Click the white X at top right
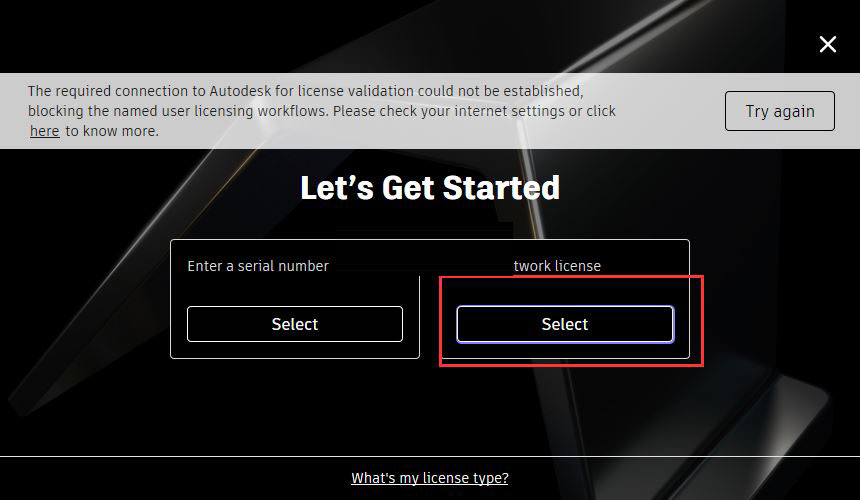860x500 pixels. tap(828, 44)
